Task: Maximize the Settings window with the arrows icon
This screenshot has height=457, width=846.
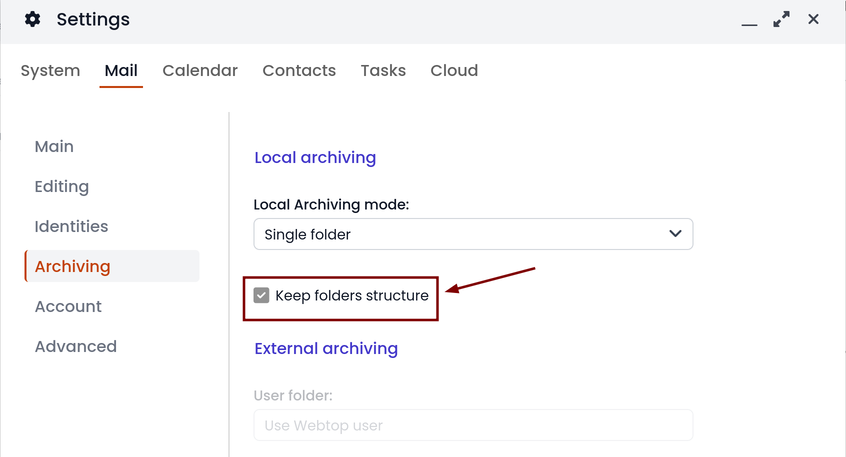Action: tap(781, 19)
